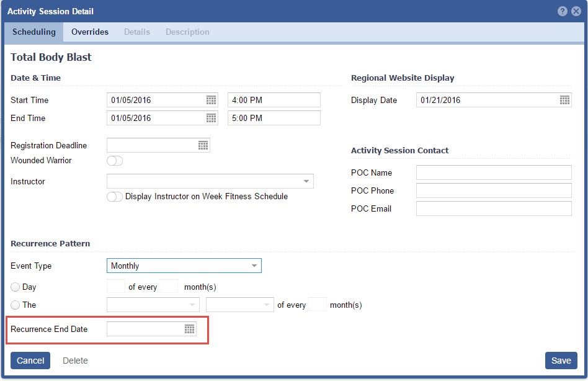Click the POC Name input field
Screen dimensions: 588x381
[494, 173]
